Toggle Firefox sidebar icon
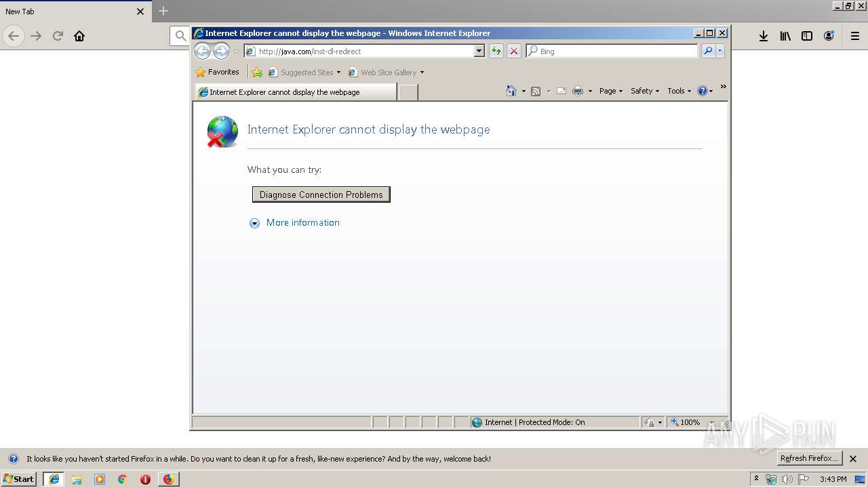Screen dimensions: 868x488 (807, 36)
